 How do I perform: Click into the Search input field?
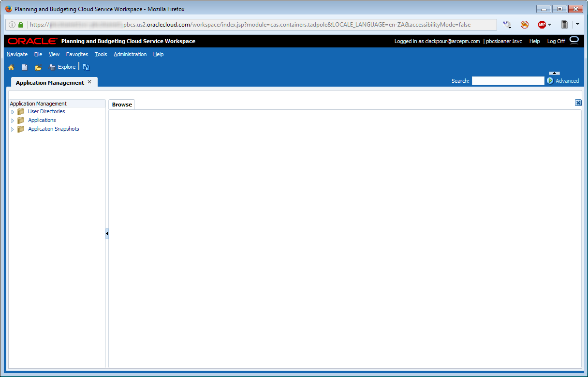(508, 81)
